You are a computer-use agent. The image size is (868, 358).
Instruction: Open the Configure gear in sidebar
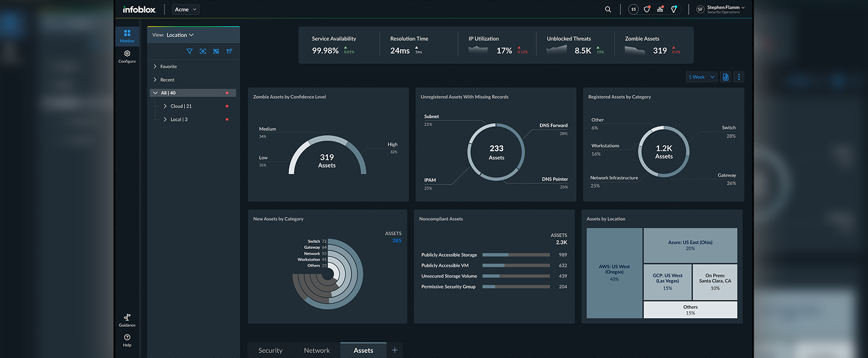click(x=127, y=56)
